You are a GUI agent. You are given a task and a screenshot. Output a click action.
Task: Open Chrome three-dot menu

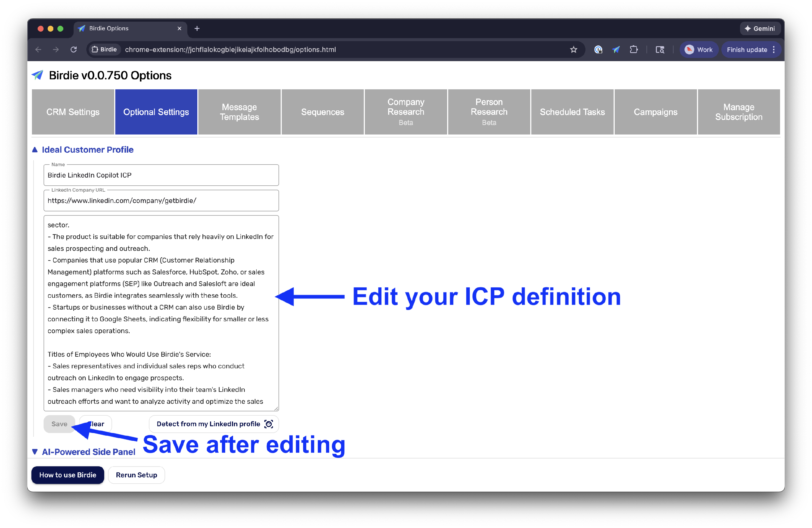(774, 50)
